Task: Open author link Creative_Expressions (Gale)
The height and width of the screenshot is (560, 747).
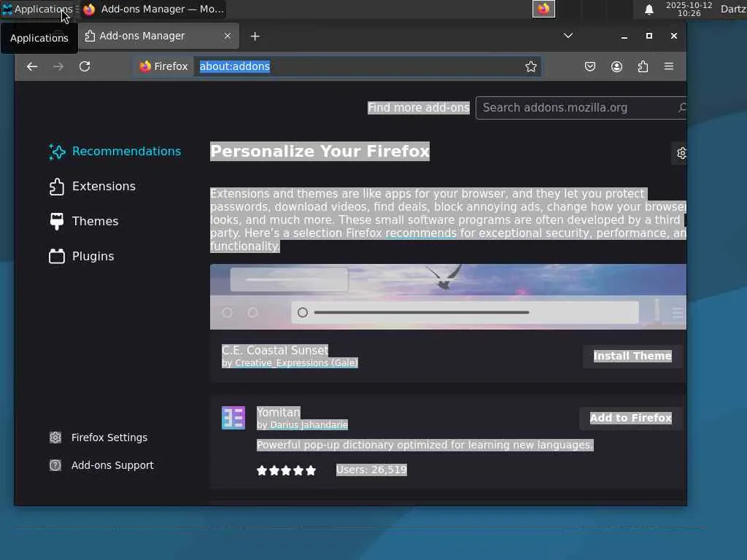Action: point(296,363)
